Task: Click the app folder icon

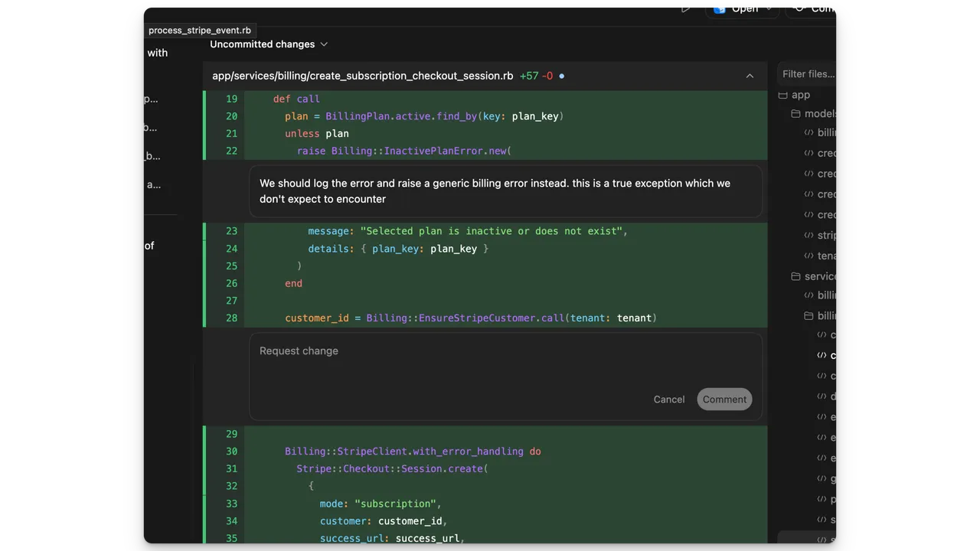Action: [x=783, y=95]
